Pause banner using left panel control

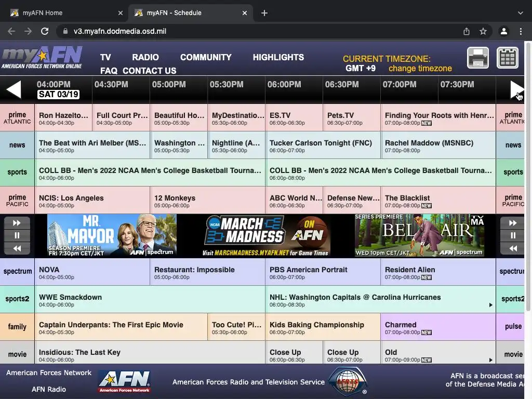17,235
